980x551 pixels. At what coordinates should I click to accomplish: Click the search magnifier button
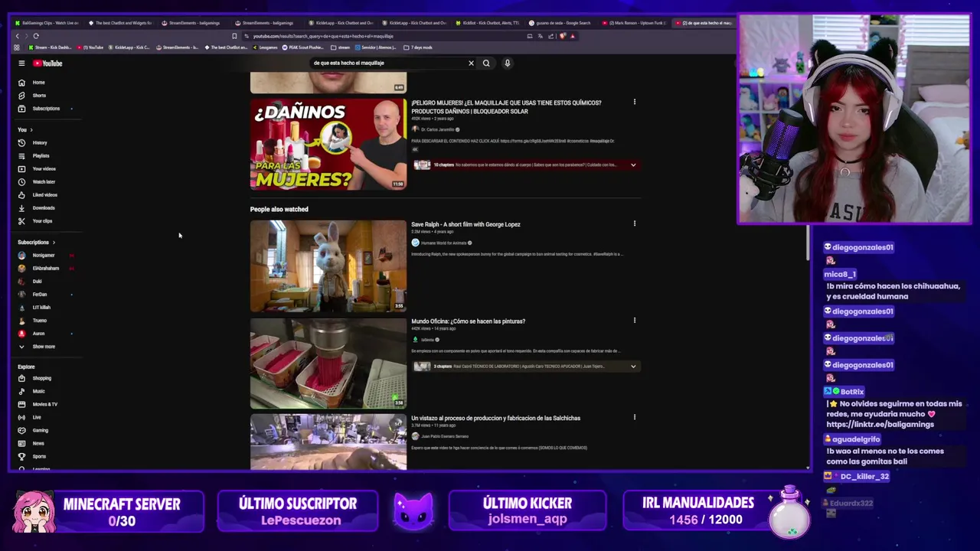tap(486, 64)
